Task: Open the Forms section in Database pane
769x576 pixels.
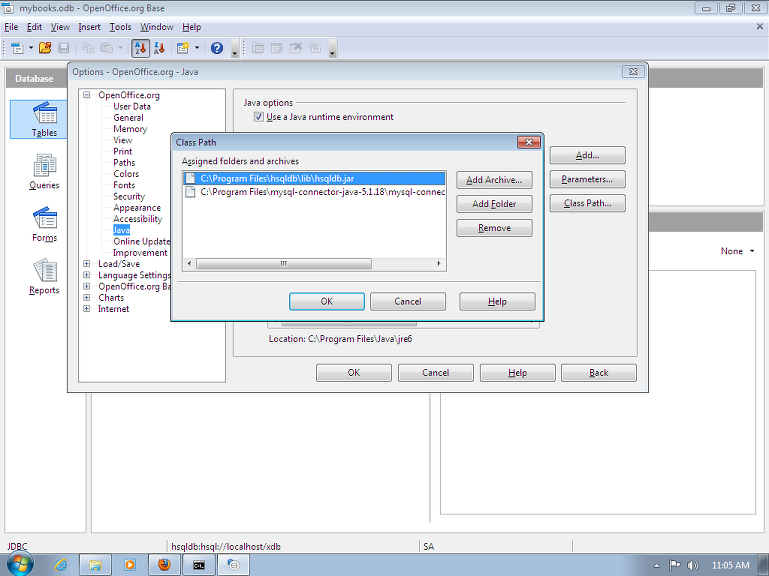Action: point(44,224)
